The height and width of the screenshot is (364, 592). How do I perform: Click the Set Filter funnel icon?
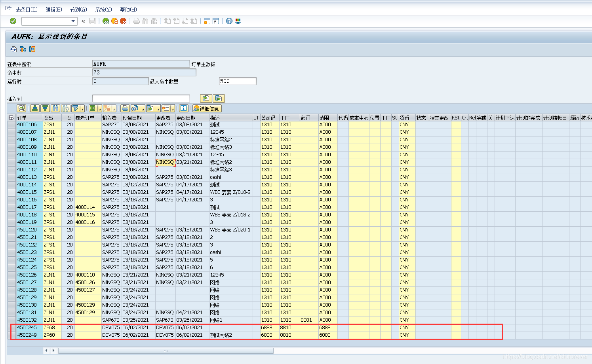(x=75, y=108)
